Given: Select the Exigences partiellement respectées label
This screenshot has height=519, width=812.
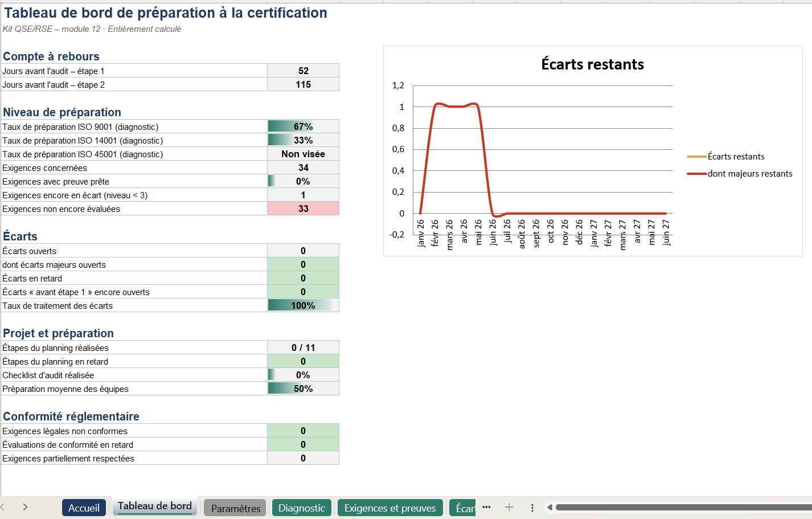Looking at the screenshot, I should click(68, 459).
